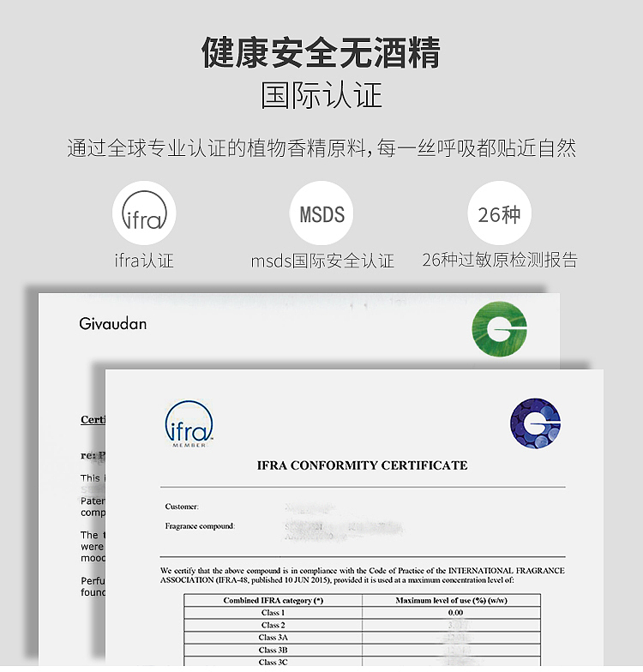Click the label 26种过敏原检测报告
This screenshot has height=672, width=643.
[x=500, y=260]
